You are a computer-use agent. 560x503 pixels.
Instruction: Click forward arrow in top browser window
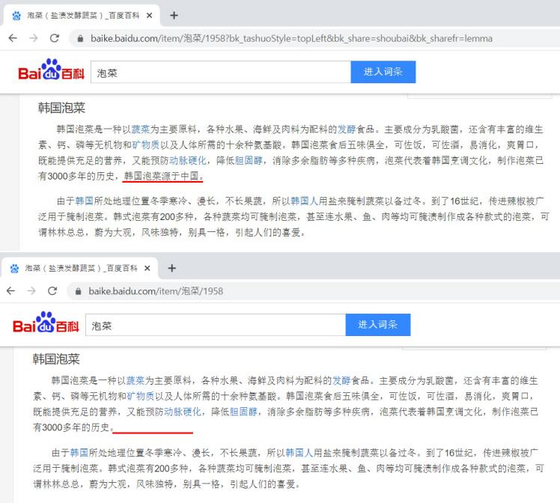[34, 38]
